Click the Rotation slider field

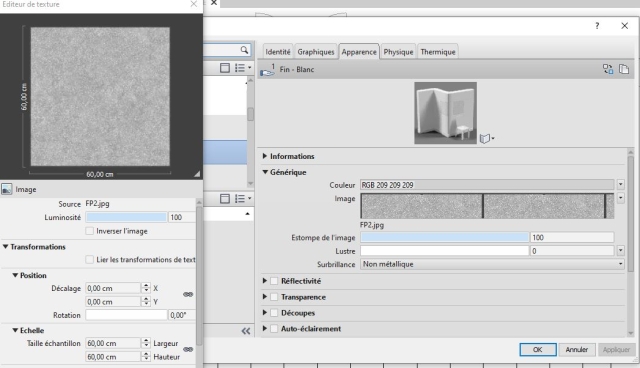[126, 315]
